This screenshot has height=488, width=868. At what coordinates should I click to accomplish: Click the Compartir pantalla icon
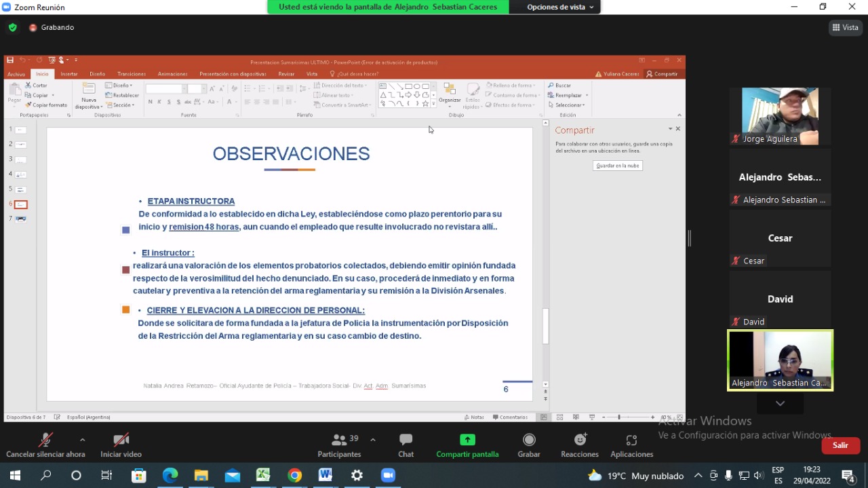click(x=467, y=440)
